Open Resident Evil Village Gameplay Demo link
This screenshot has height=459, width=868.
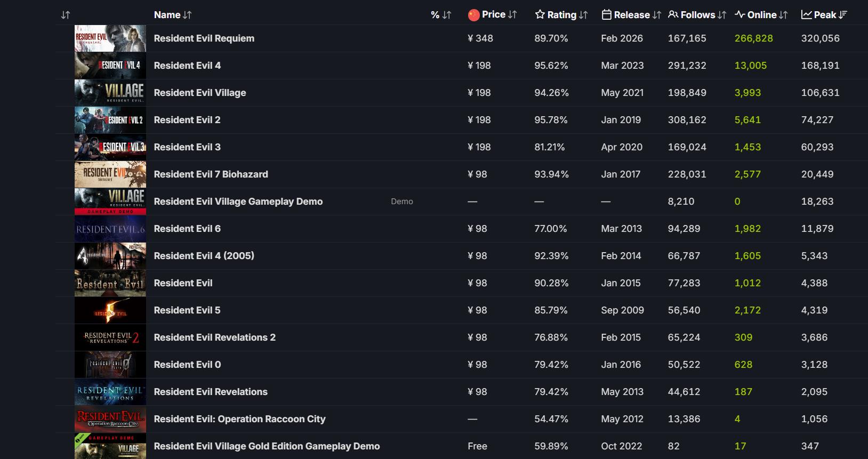click(238, 202)
